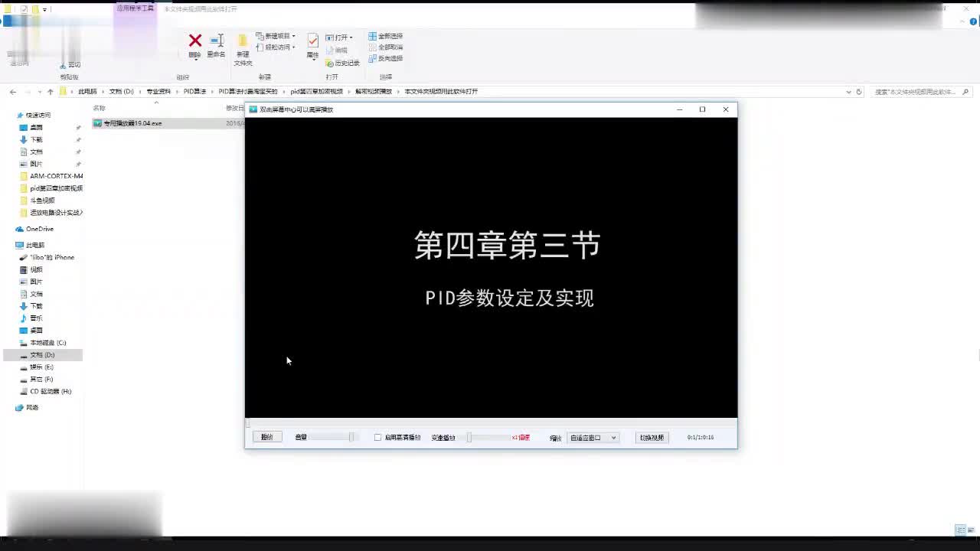Image resolution: width=980 pixels, height=551 pixels.
Task: Open 其它 (F:) drive in sidebar
Action: point(36,380)
